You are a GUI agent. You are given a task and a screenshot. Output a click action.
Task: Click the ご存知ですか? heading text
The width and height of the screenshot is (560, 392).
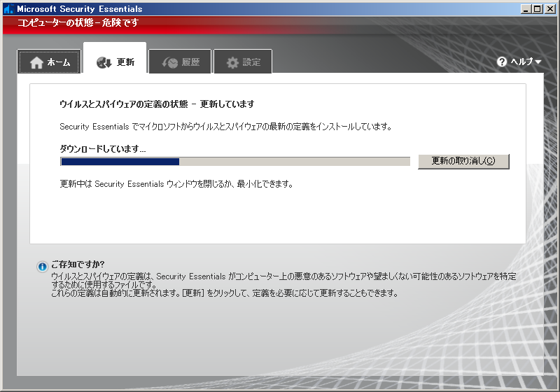(x=78, y=264)
